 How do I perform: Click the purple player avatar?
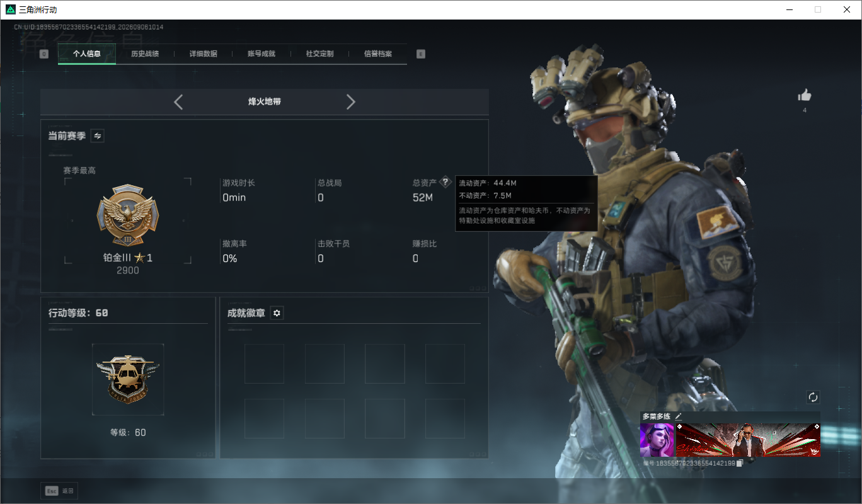click(657, 440)
